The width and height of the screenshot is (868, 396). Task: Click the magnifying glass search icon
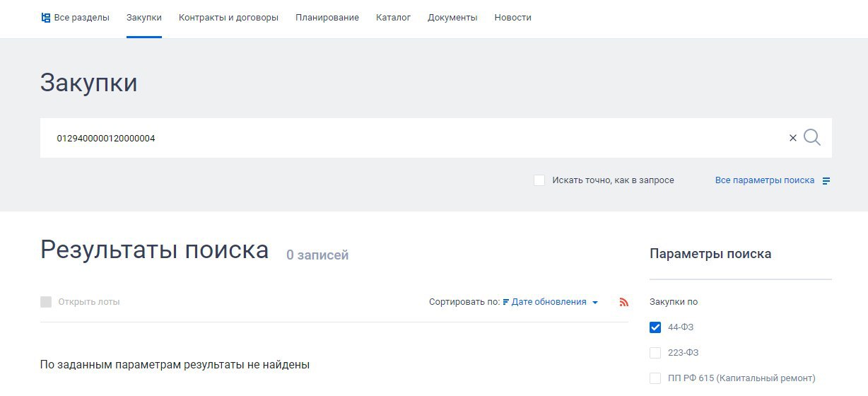tap(812, 138)
